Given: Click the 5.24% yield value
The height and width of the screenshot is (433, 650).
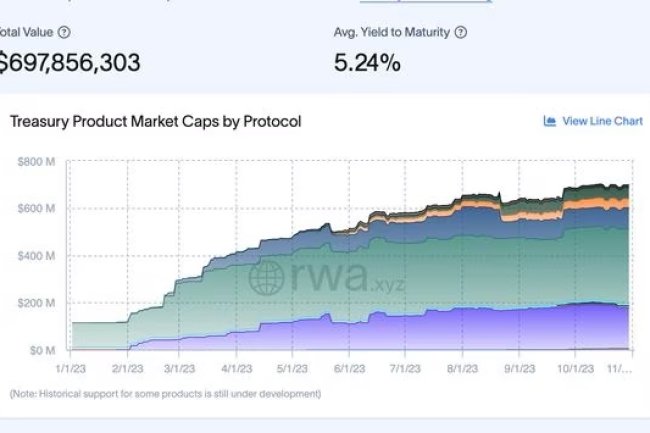Looking at the screenshot, I should click(x=367, y=63).
